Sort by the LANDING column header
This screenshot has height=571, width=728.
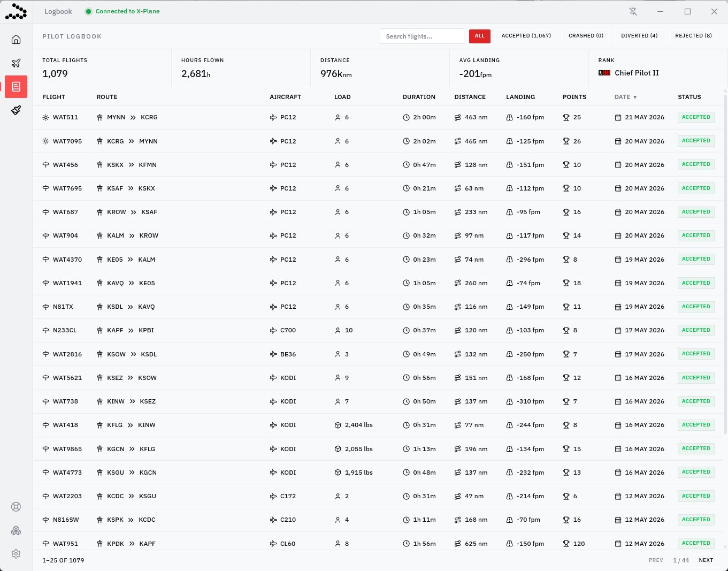click(x=520, y=97)
